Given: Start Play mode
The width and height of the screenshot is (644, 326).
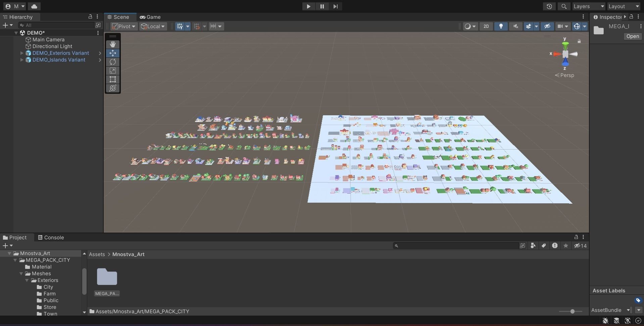Looking at the screenshot, I should click(x=308, y=6).
